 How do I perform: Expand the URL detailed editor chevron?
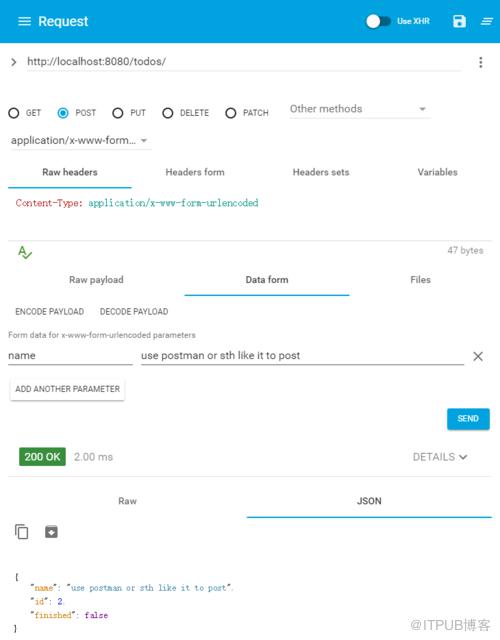click(13, 62)
